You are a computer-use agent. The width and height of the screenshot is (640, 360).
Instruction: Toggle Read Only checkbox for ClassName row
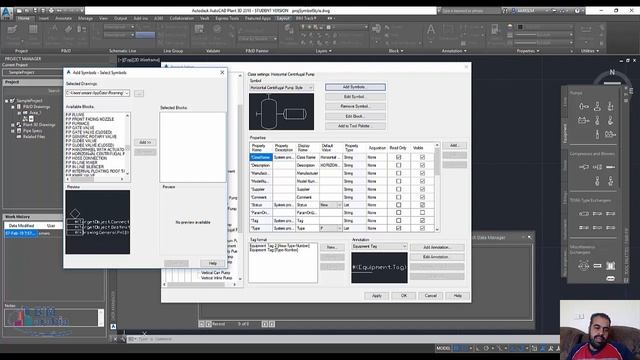[x=398, y=157]
